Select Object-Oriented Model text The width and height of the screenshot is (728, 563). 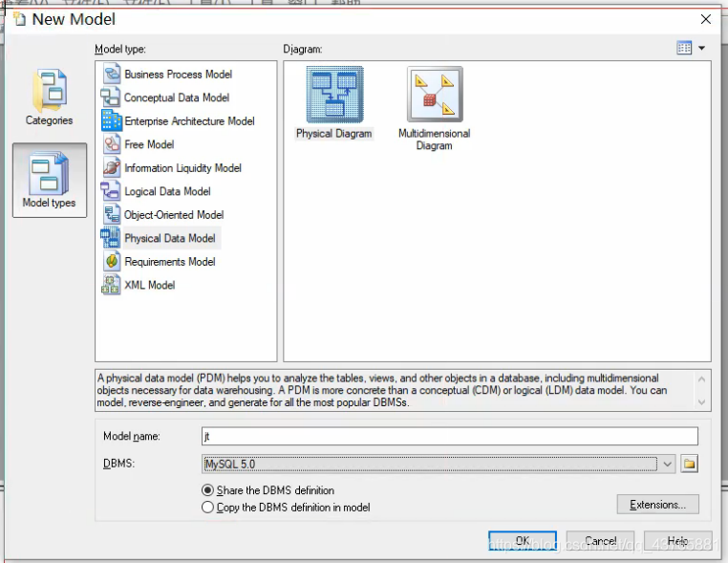[174, 215]
